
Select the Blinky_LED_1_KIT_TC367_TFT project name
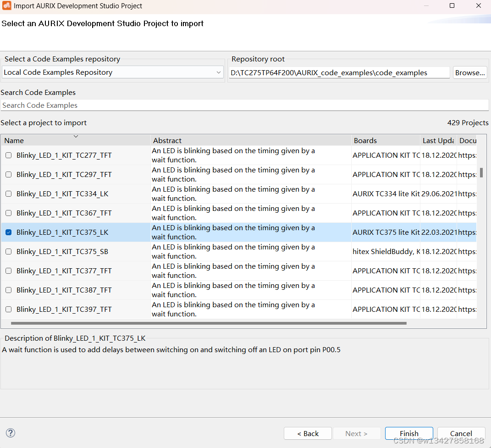coord(64,213)
